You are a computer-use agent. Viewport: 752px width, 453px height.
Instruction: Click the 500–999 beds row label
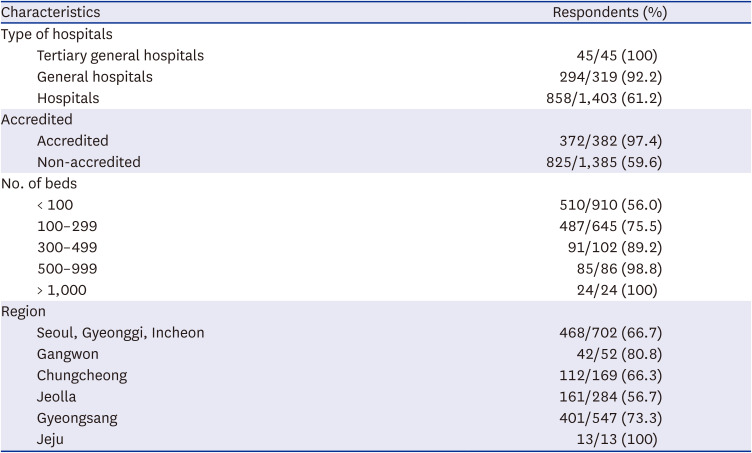pos(67,268)
